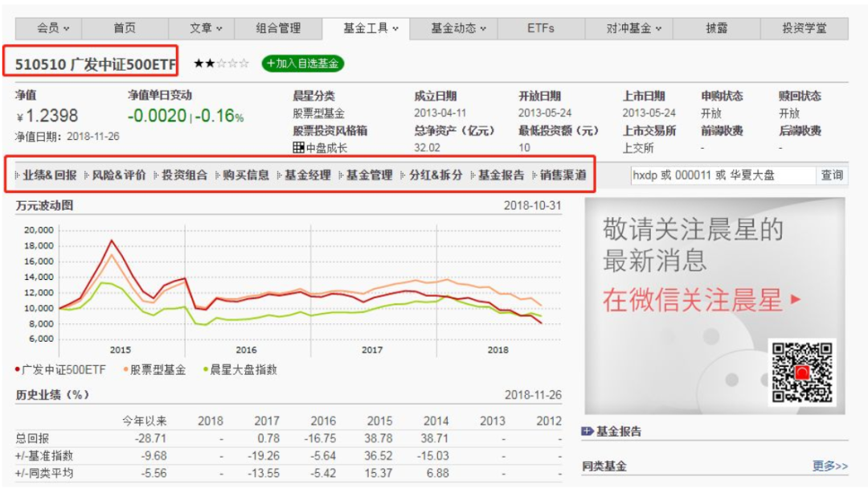Expand the 基金动态 dropdown
The height and width of the screenshot is (489, 868).
point(458,28)
